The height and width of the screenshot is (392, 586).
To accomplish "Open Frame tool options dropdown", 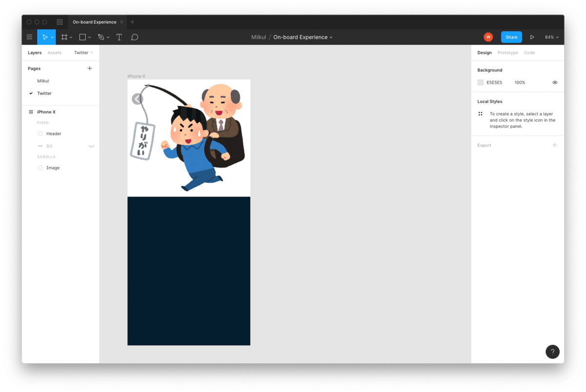I will [71, 38].
